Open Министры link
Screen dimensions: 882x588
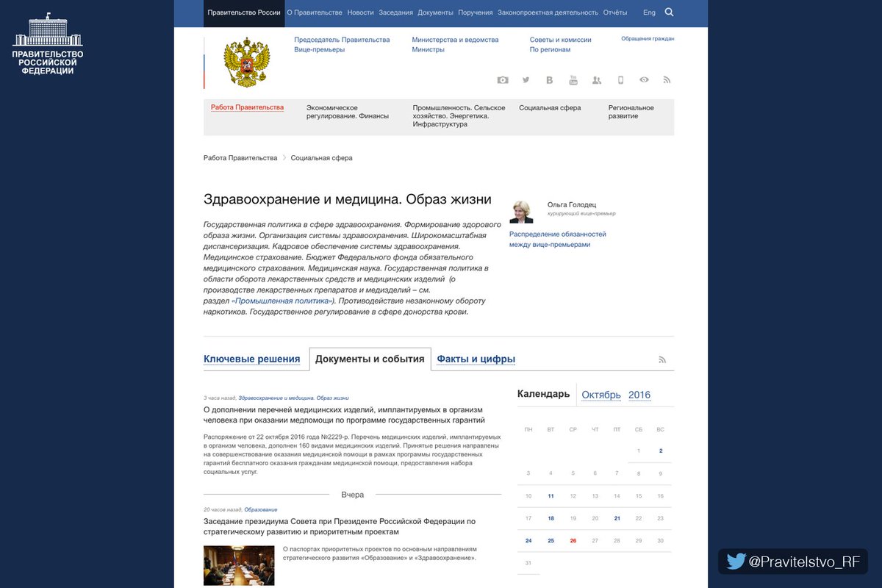(428, 50)
